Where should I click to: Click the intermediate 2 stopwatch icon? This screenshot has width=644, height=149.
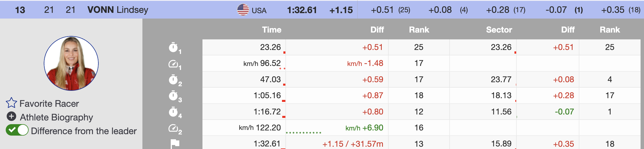pyautogui.click(x=173, y=80)
